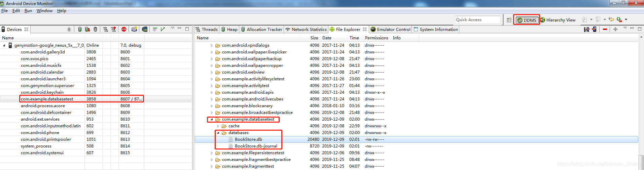644x170 pixels.
Task: Open the File menu
Action: click(x=4, y=11)
